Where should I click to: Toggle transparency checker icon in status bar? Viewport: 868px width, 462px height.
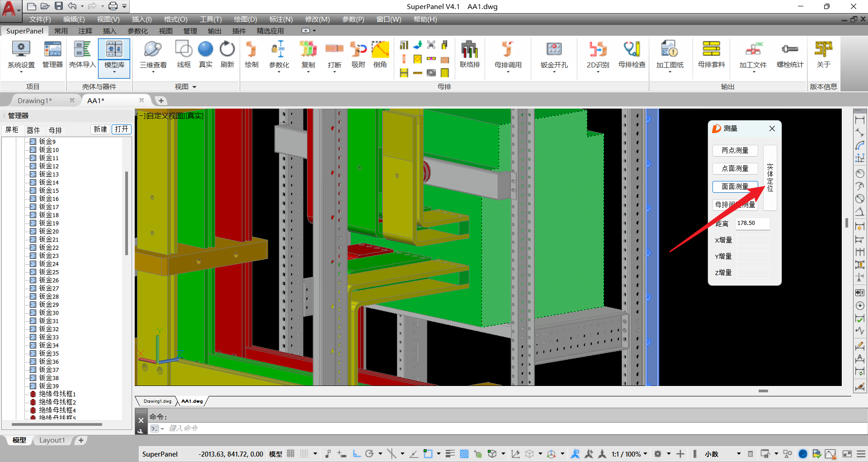464,453
